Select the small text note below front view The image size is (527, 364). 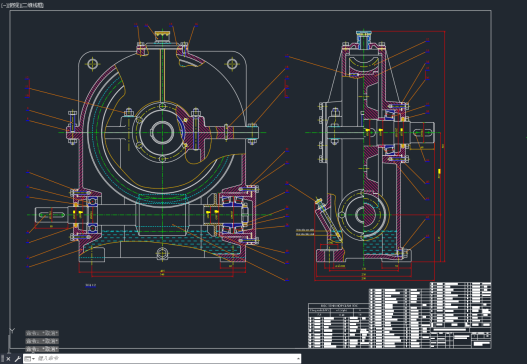90,285
